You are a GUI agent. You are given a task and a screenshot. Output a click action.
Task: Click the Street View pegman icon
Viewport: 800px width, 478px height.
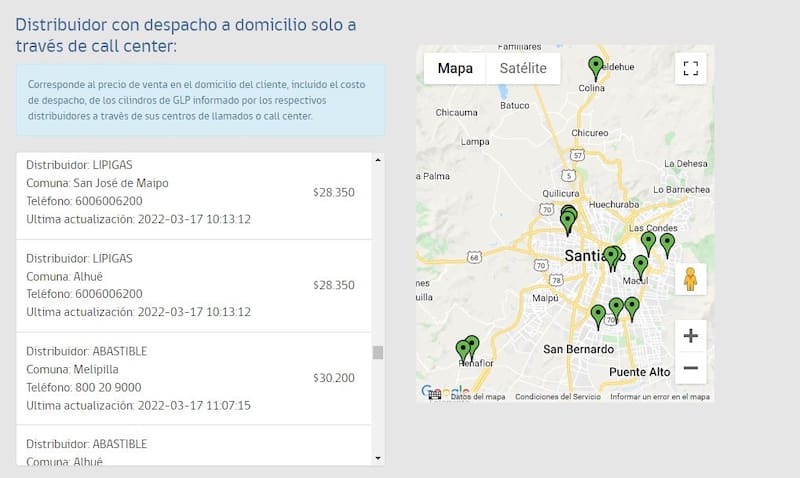coord(690,280)
